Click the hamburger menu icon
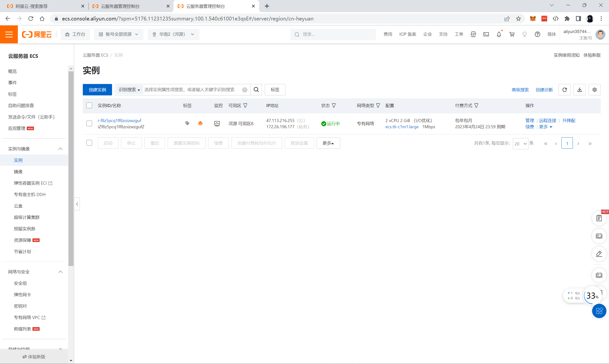Image resolution: width=609 pixels, height=364 pixels. [9, 34]
